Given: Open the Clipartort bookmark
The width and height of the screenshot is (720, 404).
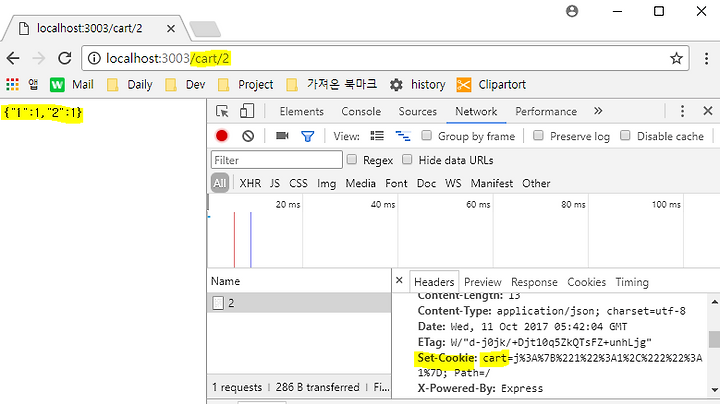Looking at the screenshot, I should point(491,84).
